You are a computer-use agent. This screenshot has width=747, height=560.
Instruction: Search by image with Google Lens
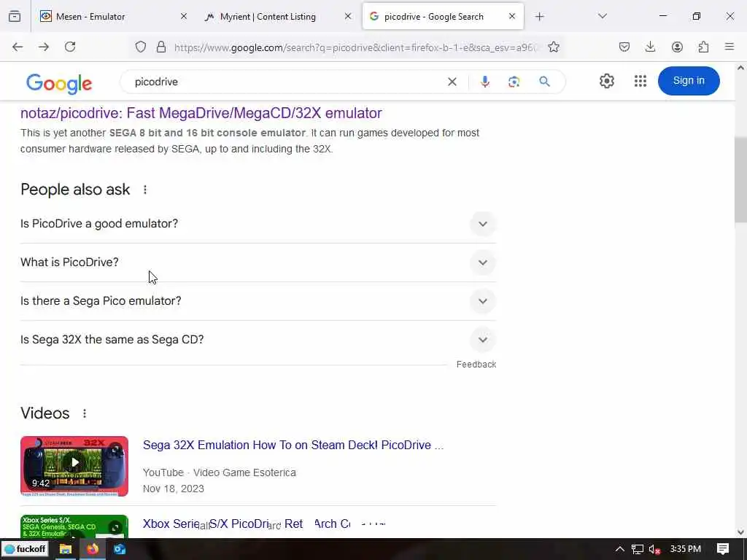click(x=514, y=82)
